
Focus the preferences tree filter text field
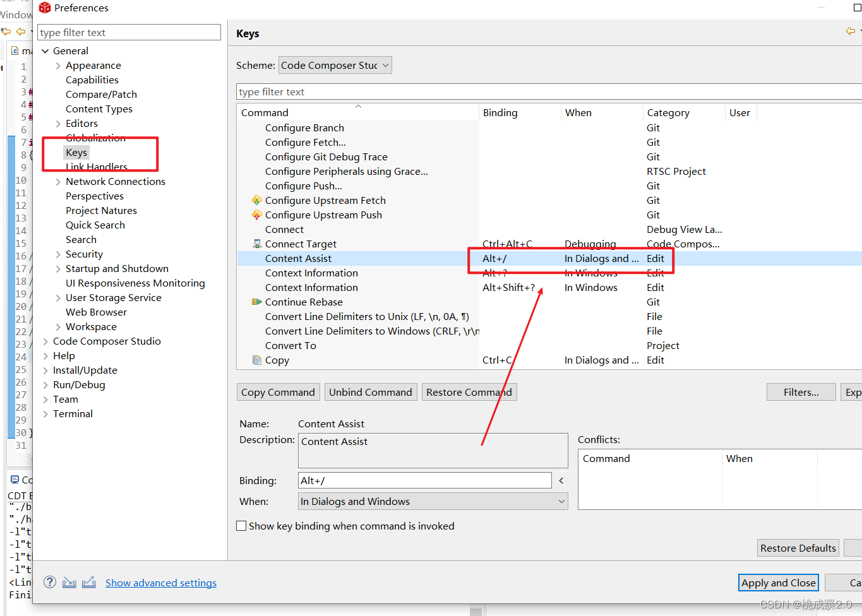coord(129,32)
